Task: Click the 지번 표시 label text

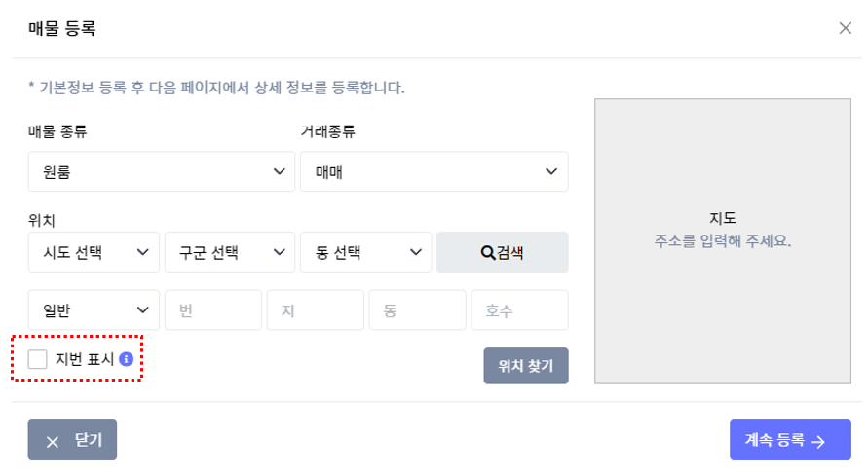Action: (x=85, y=359)
